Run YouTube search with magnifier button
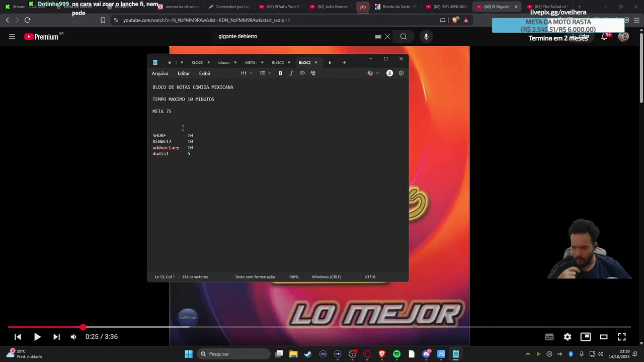This screenshot has width=644, height=362. pos(404,37)
